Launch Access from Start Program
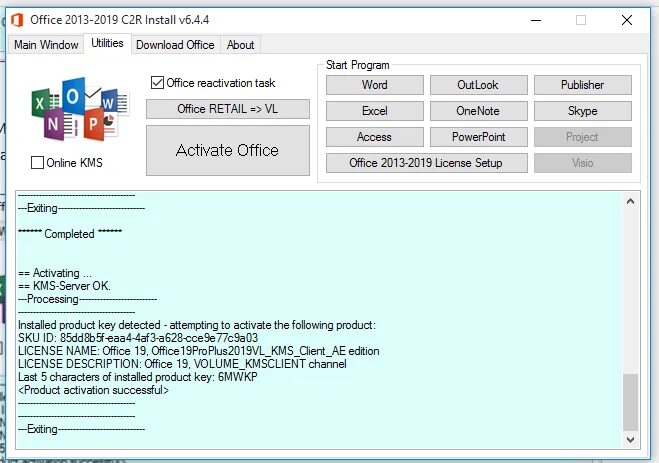The height and width of the screenshot is (463, 659). [374, 137]
